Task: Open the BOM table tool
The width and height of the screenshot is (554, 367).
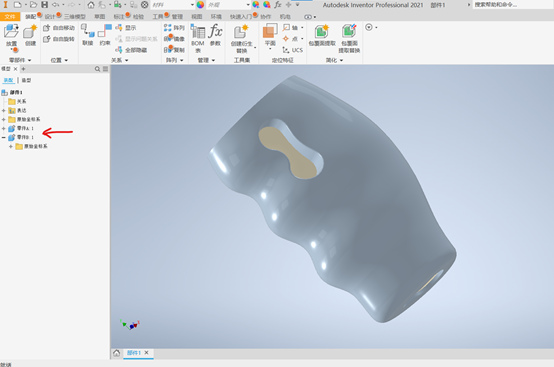Action: coord(198,38)
